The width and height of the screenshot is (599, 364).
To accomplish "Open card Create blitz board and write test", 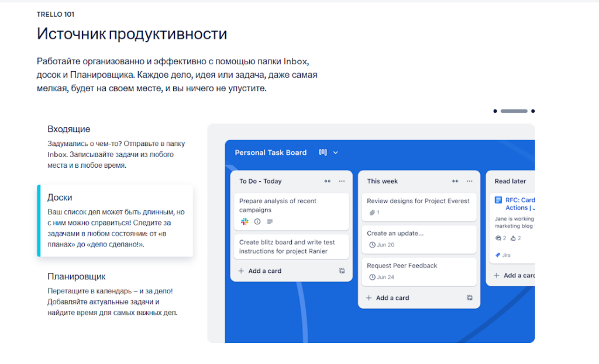I will [291, 247].
